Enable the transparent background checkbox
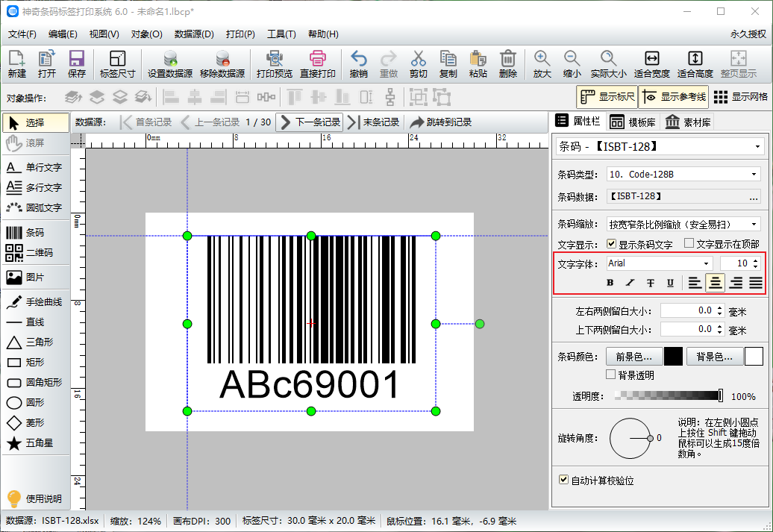 click(611, 375)
